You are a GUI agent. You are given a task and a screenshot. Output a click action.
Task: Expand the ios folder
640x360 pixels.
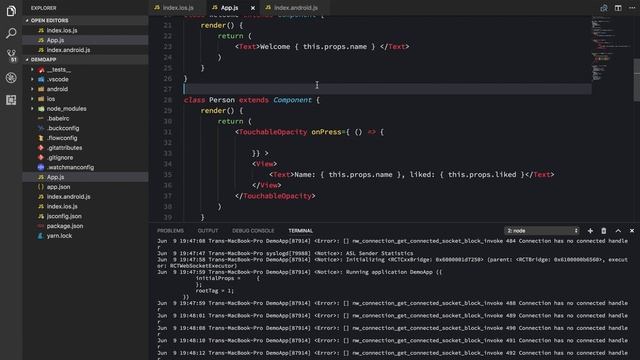point(86,99)
